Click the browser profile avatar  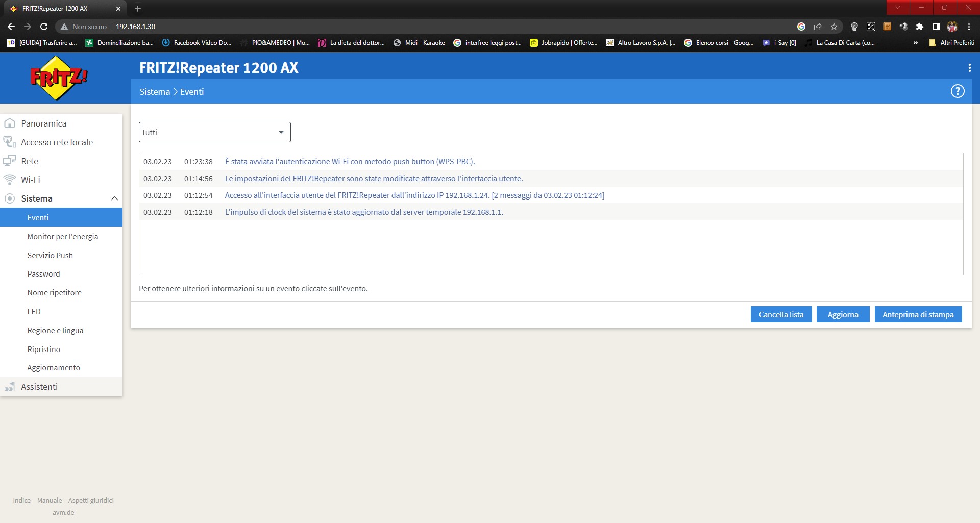coord(952,27)
